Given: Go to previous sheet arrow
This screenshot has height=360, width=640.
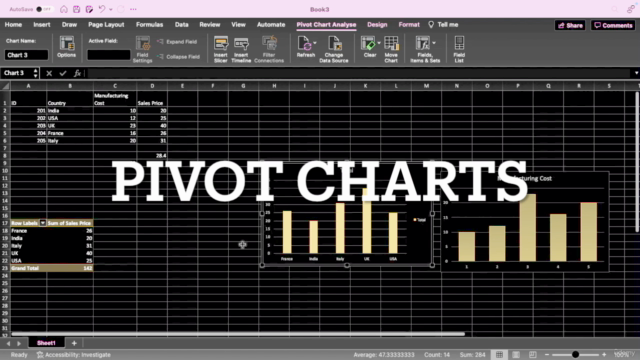Looking at the screenshot, I should [8, 343].
